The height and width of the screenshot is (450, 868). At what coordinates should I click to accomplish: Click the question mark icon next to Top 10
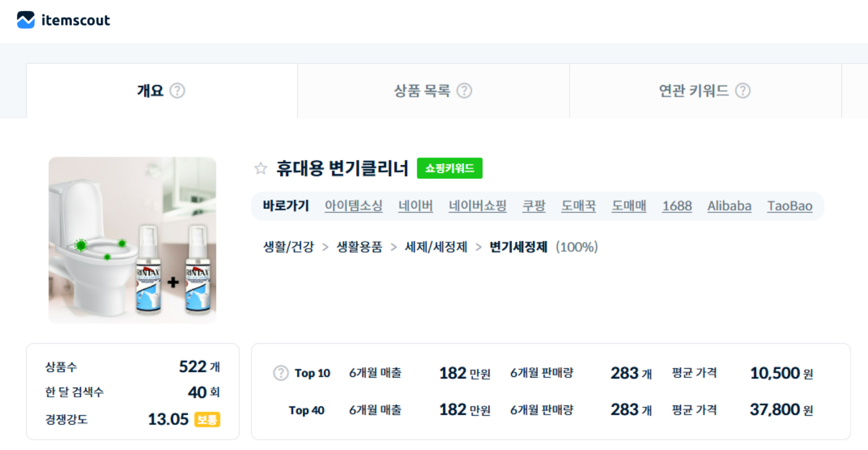(x=280, y=373)
